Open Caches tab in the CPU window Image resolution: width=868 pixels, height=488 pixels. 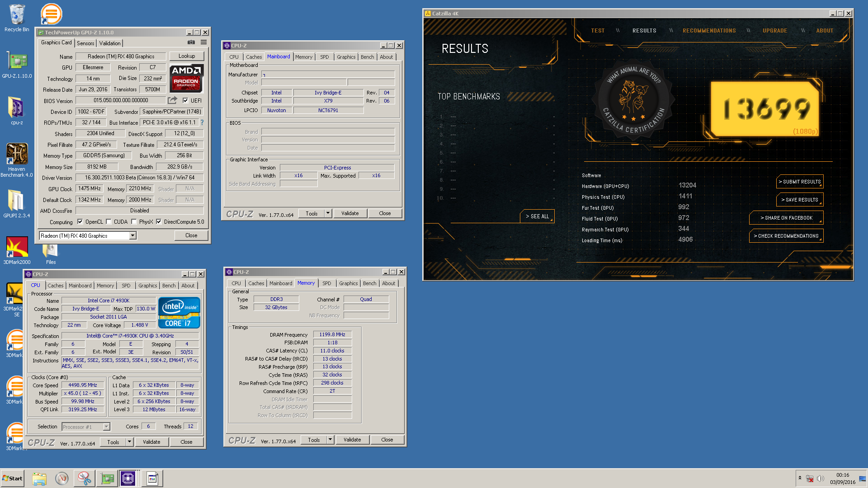tap(56, 286)
